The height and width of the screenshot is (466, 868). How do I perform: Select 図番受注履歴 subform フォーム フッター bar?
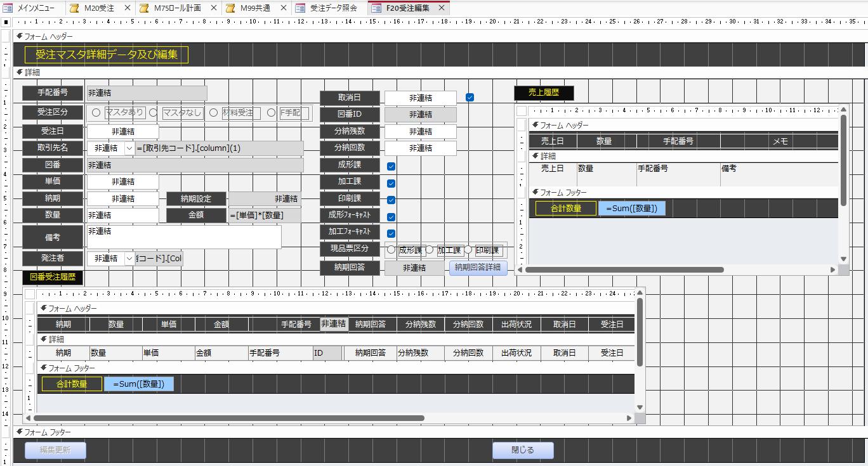[336, 368]
